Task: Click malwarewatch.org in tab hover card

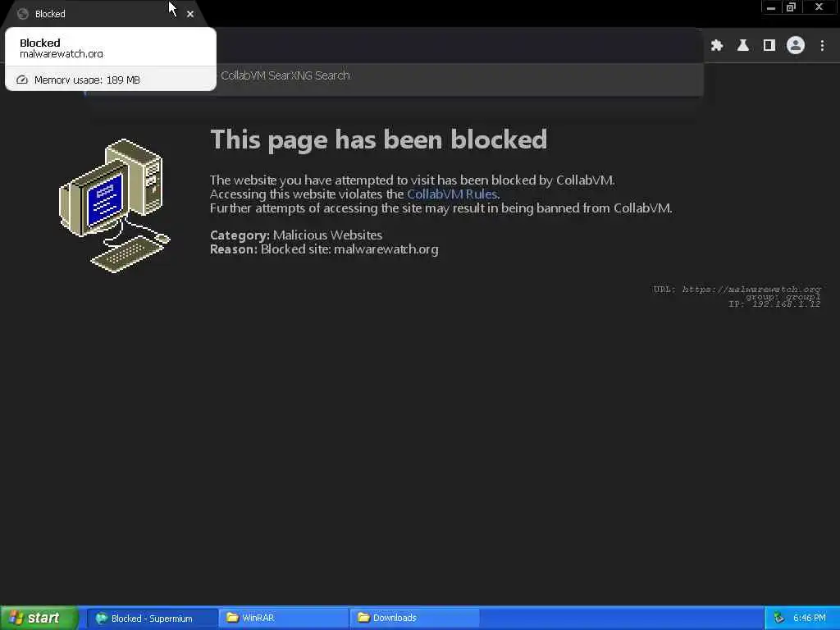Action: pyautogui.click(x=61, y=54)
